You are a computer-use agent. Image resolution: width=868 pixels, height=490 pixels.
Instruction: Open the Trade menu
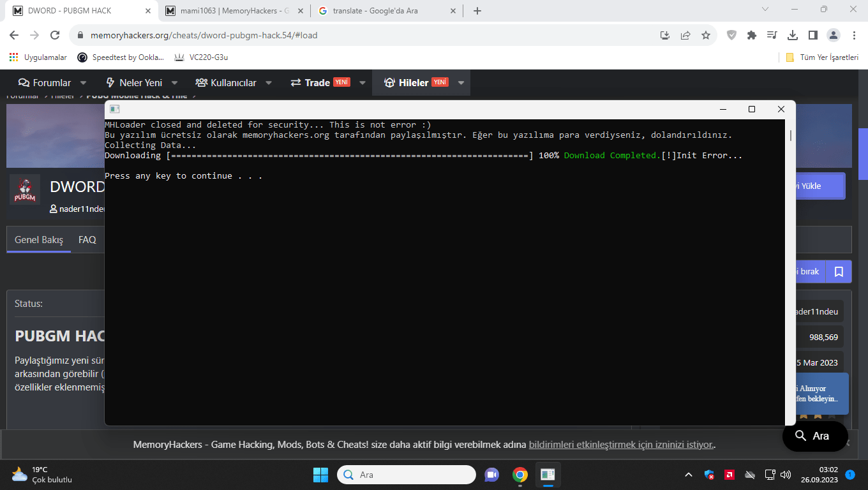(320, 83)
